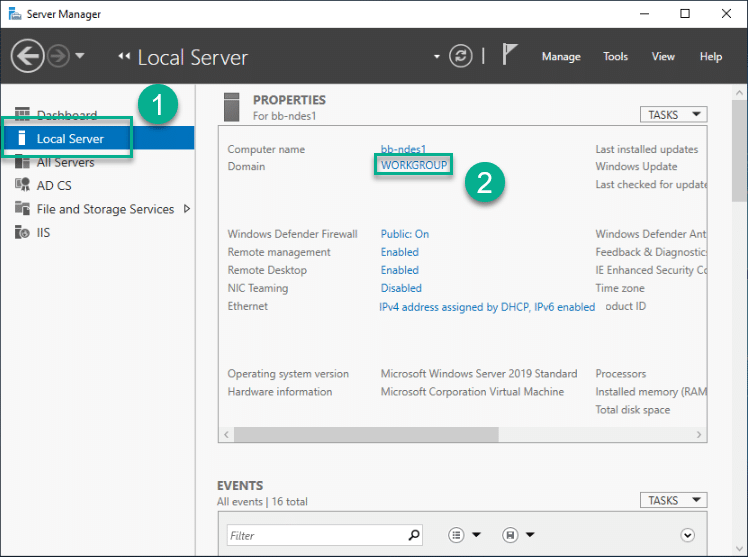Click the main vertical scrollbar thumb

click(739, 151)
